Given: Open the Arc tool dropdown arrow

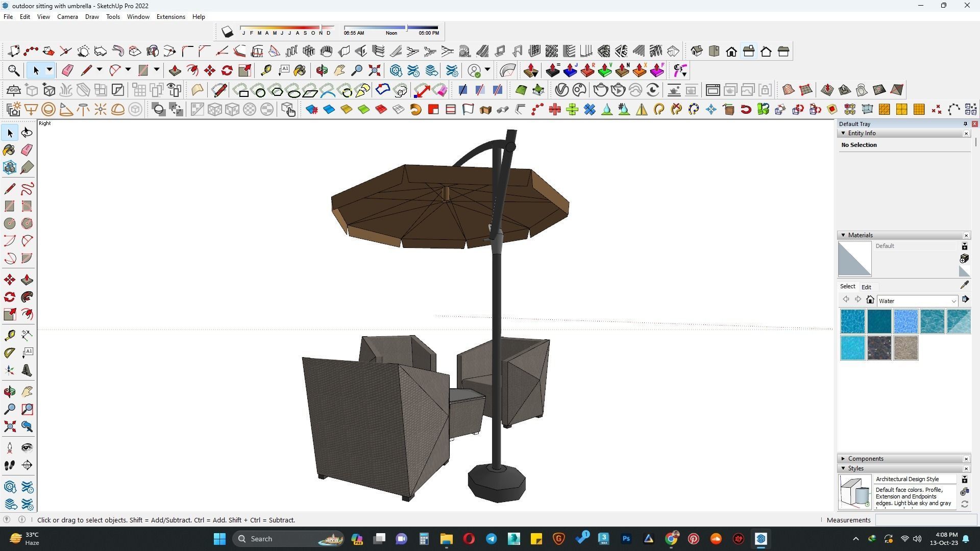Looking at the screenshot, I should [x=128, y=70].
